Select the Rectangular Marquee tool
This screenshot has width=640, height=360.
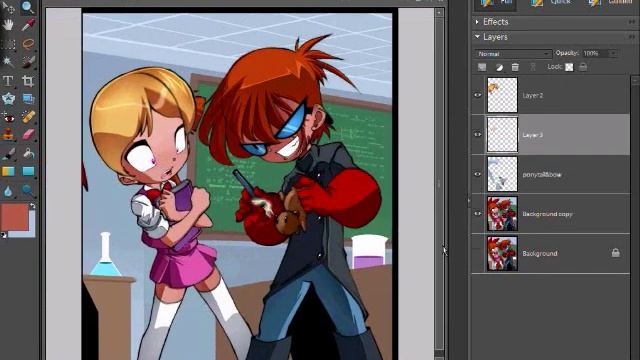8,43
